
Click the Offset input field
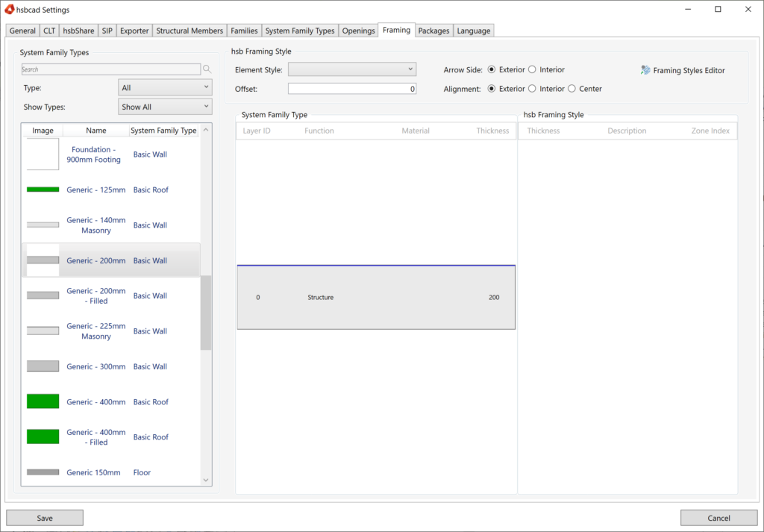[352, 89]
